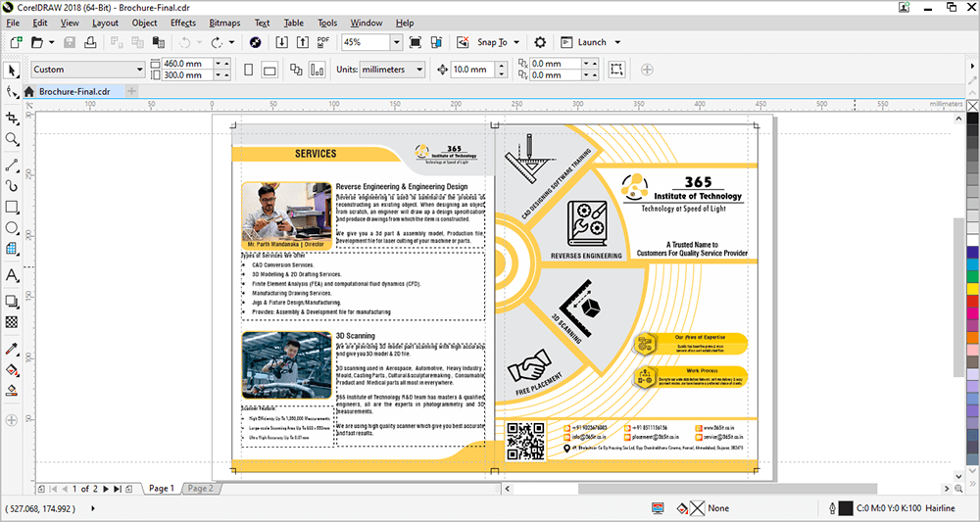Select the Rectangle tool
Screen dimensions: 980x522
tap(11, 207)
